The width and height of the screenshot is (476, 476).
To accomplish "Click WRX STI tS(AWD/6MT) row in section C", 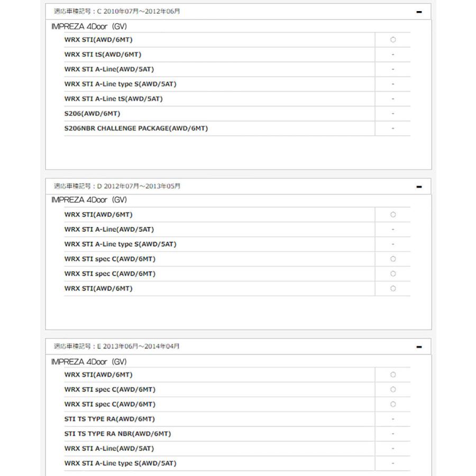I will 237,54.
